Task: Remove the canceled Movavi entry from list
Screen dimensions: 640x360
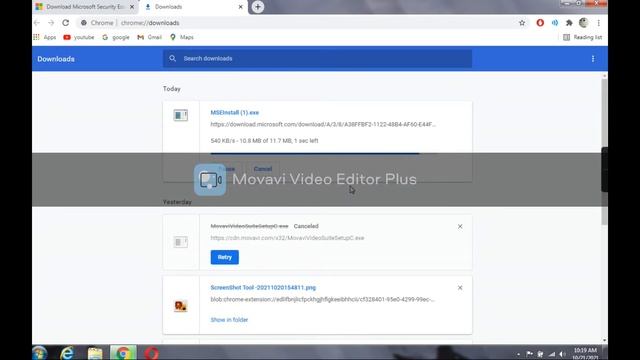Action: pyautogui.click(x=460, y=226)
